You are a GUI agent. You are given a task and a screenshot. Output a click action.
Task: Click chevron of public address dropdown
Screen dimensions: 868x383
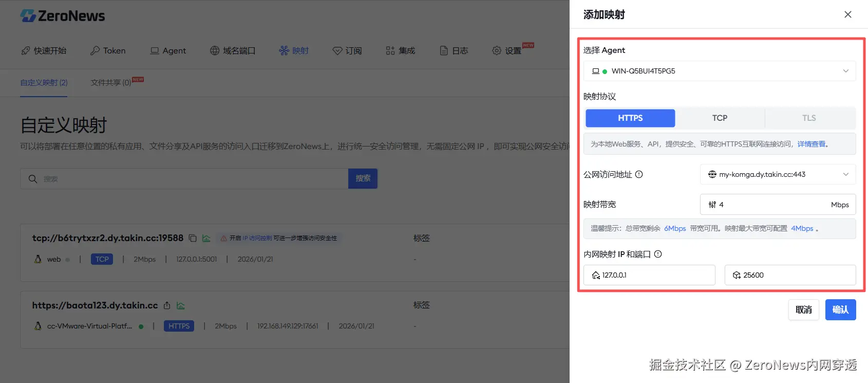[846, 174]
